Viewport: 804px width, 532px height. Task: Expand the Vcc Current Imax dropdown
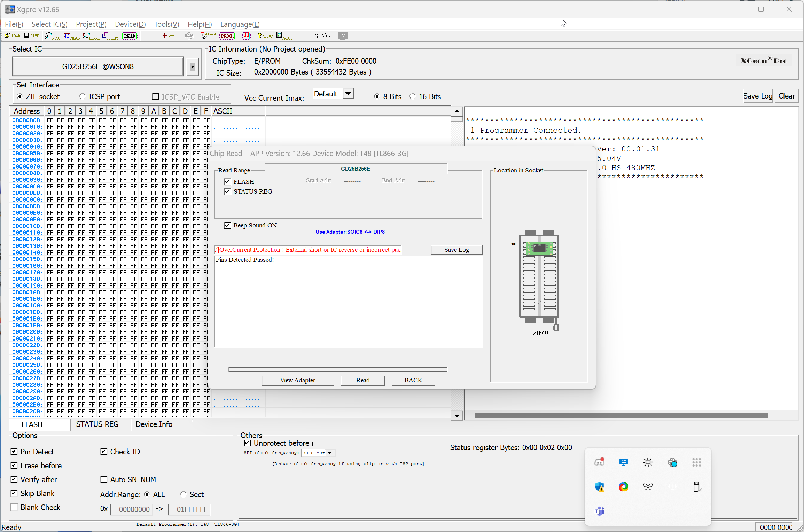[348, 94]
